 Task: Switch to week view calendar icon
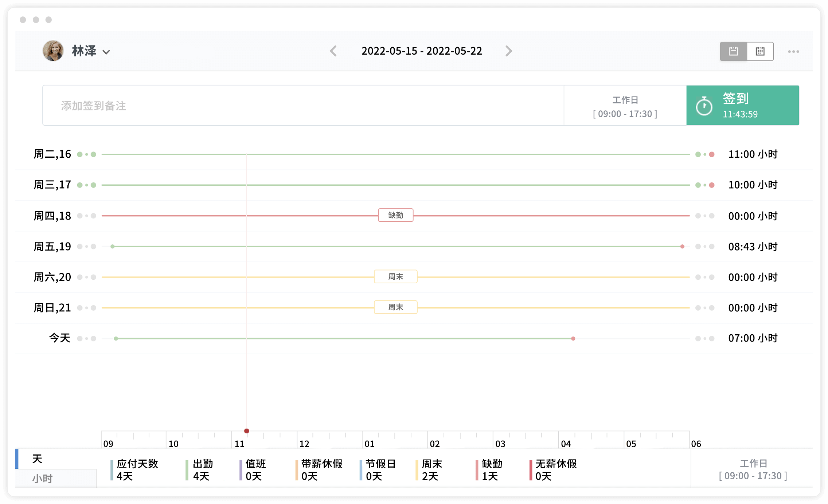pos(733,51)
